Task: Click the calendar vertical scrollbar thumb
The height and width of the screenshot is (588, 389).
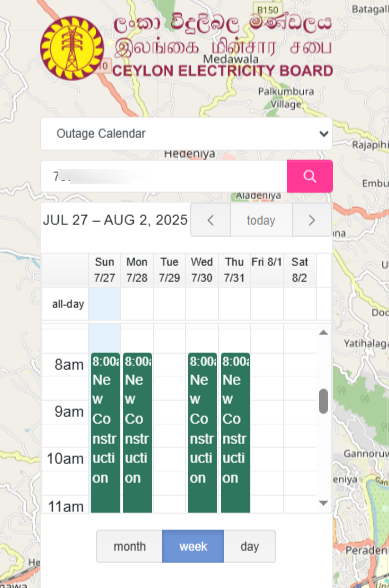Action: pos(323,401)
